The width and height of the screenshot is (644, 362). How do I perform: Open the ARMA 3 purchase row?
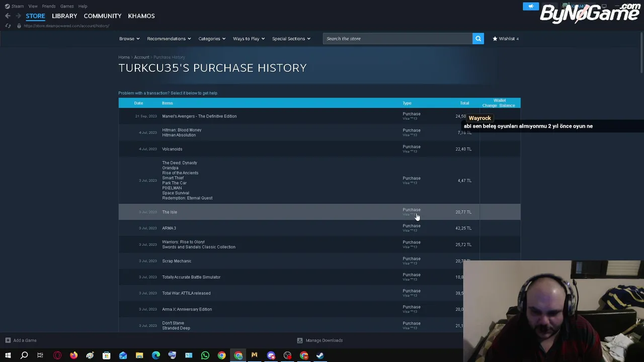coord(319,228)
